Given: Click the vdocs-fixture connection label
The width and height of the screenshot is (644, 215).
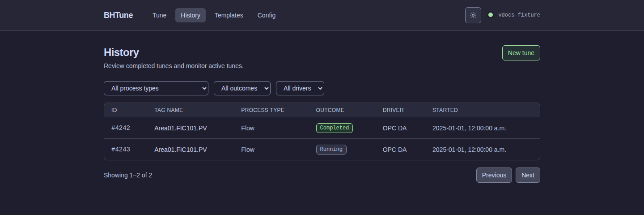Looking at the screenshot, I should (519, 15).
